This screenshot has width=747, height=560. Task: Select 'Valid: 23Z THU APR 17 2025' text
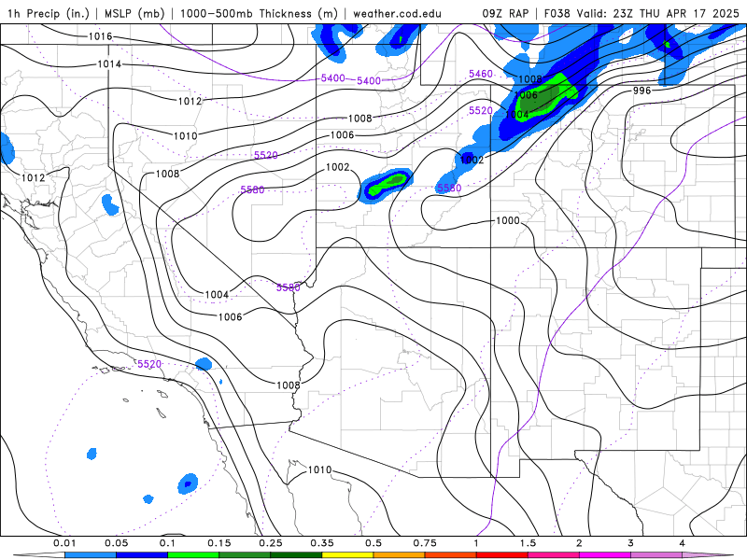pos(658,13)
